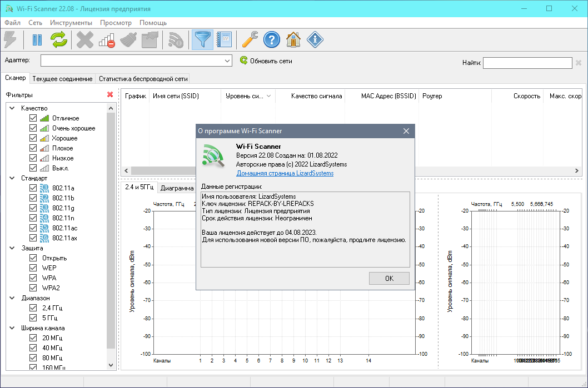The image size is (588, 388).
Task: Click the blue question mark help icon
Action: tap(271, 39)
